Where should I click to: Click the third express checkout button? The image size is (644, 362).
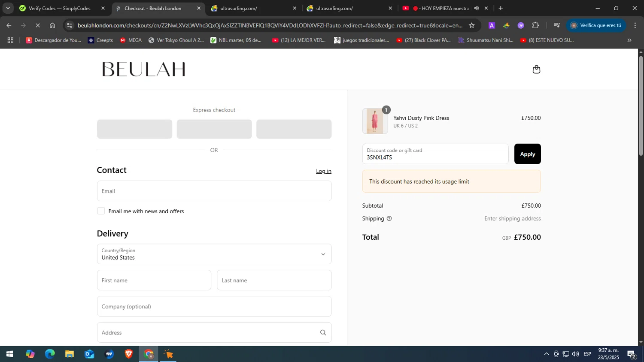click(x=294, y=129)
